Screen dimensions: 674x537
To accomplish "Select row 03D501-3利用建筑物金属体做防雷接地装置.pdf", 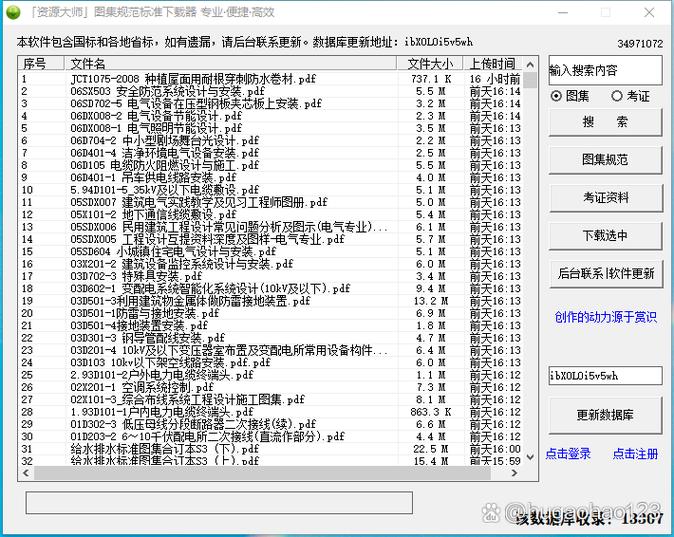I will (271, 301).
